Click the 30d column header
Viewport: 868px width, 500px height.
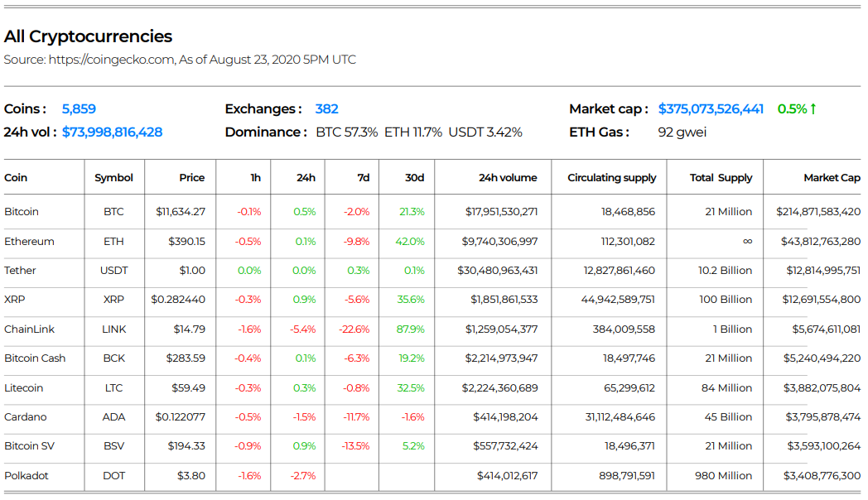[415, 177]
